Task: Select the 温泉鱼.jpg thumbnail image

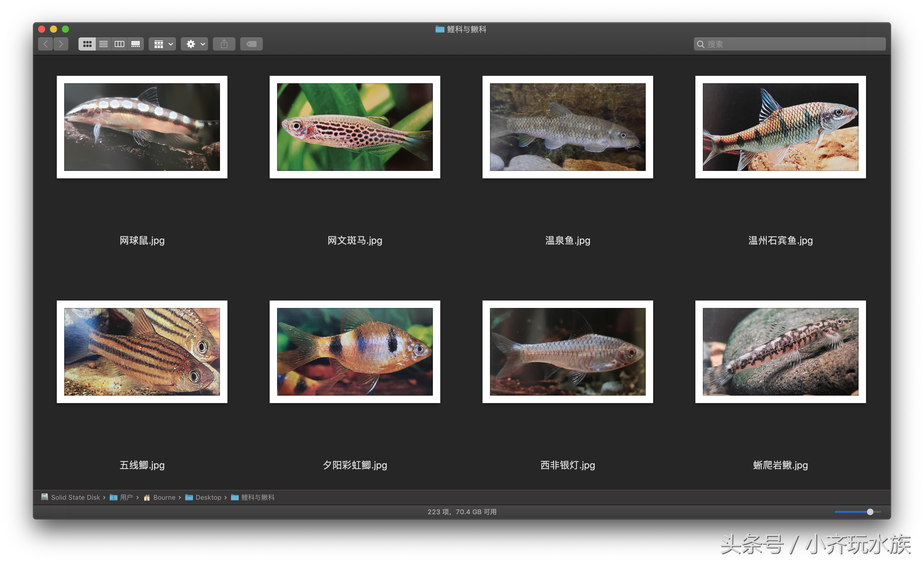Action: tap(568, 127)
